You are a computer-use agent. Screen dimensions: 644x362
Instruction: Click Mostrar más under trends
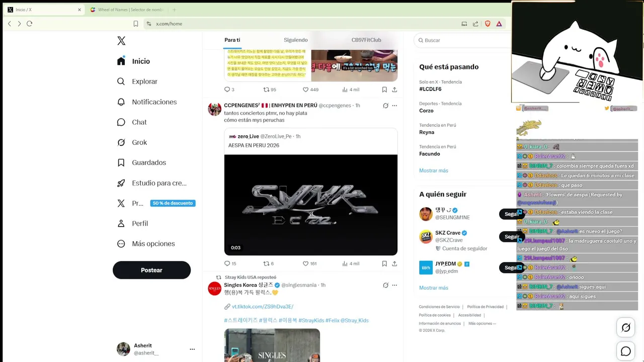434,170
